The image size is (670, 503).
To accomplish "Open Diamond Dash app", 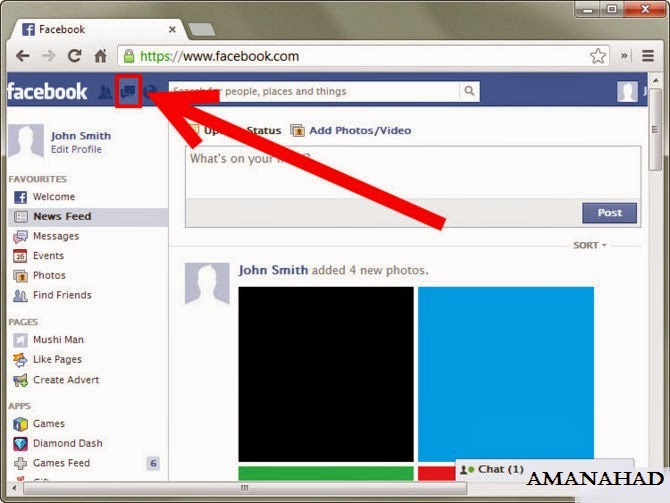I will tap(68, 443).
